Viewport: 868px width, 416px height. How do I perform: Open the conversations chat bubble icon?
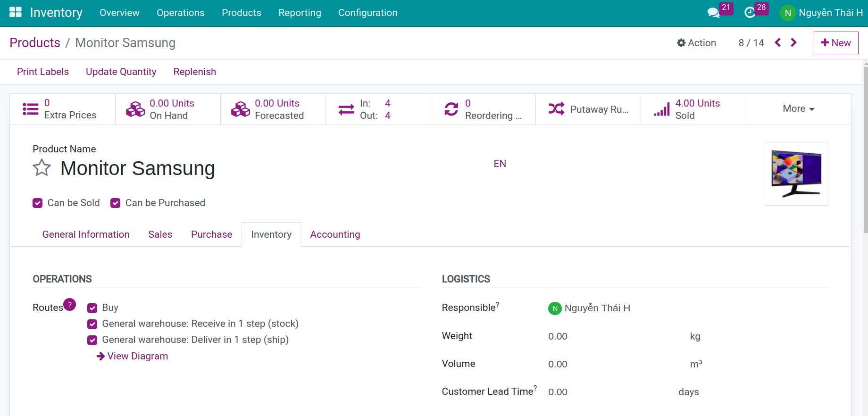click(713, 13)
